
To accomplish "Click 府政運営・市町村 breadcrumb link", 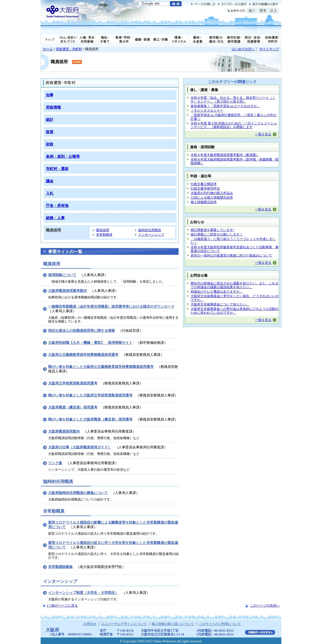I will coord(69,49).
